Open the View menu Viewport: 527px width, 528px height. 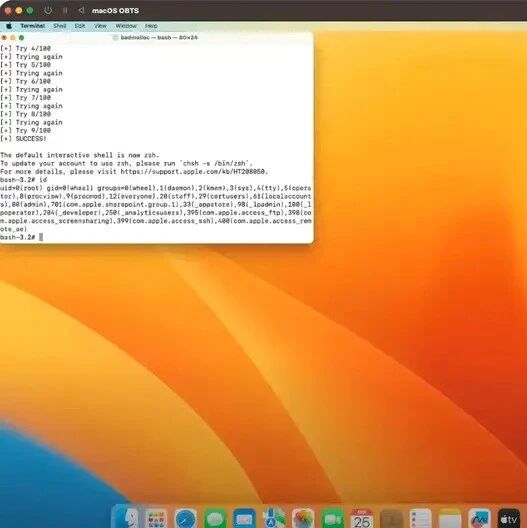pos(100,26)
